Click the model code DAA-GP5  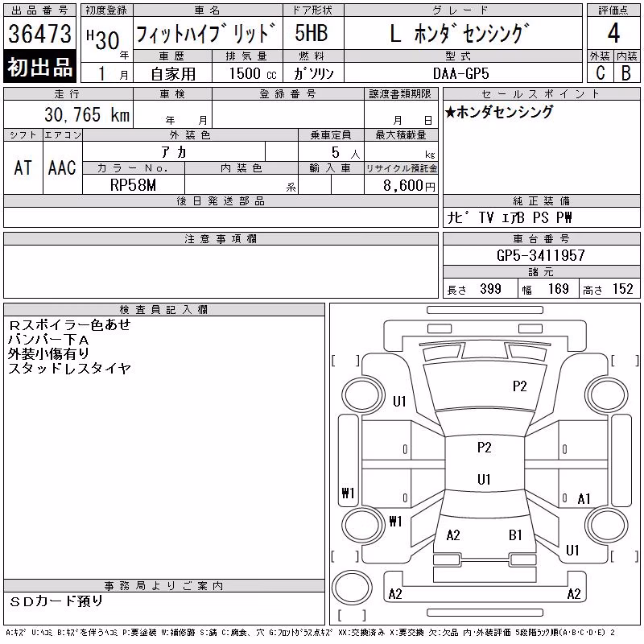(461, 73)
